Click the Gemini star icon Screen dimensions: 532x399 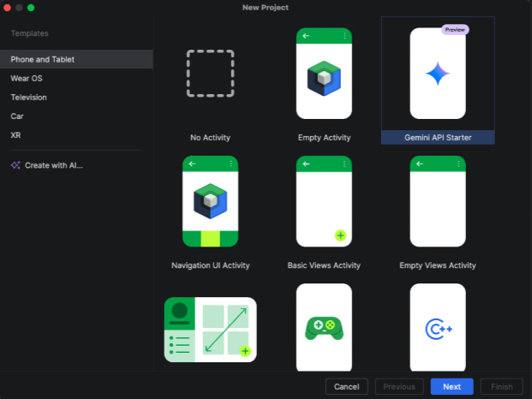coord(438,74)
